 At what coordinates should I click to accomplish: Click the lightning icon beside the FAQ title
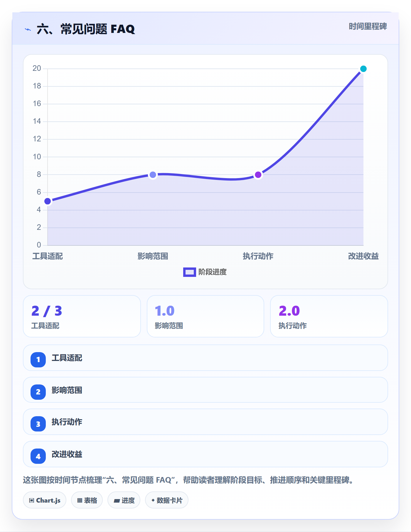(x=28, y=29)
